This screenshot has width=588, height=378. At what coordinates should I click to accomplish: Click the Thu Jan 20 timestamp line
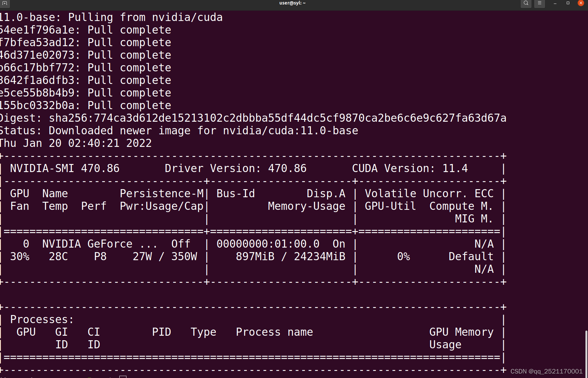(x=76, y=143)
